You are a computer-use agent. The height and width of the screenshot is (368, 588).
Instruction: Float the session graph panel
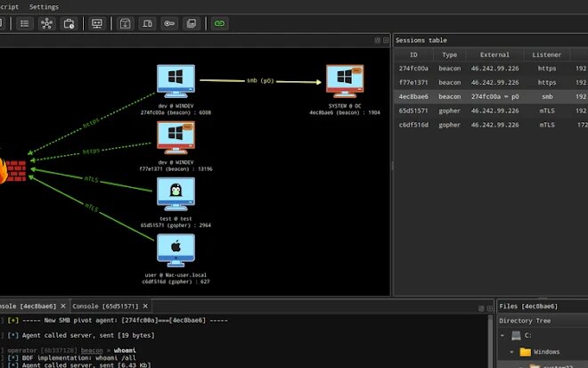pos(377,40)
